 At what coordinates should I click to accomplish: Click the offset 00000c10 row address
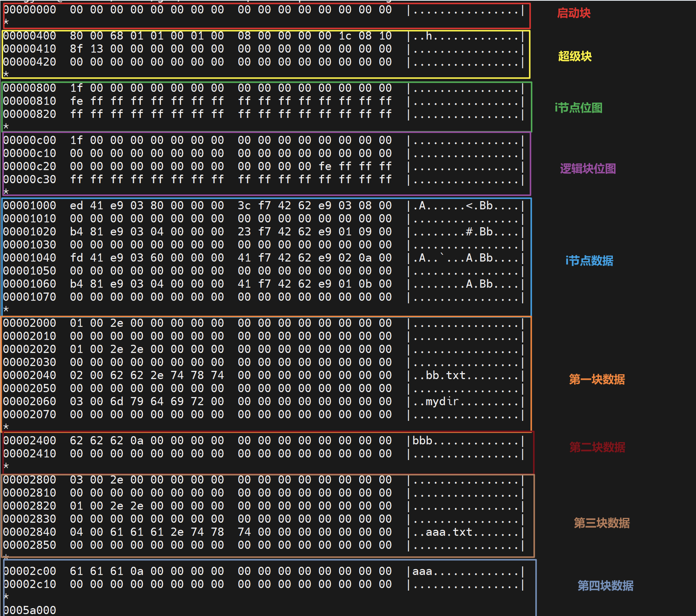[x=29, y=153]
